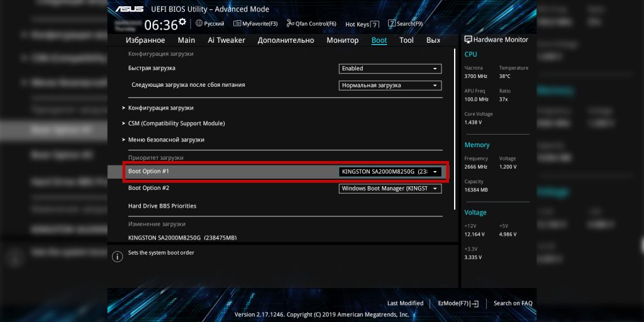Click the 2666 MHz memory frequency

pyautogui.click(x=475, y=167)
